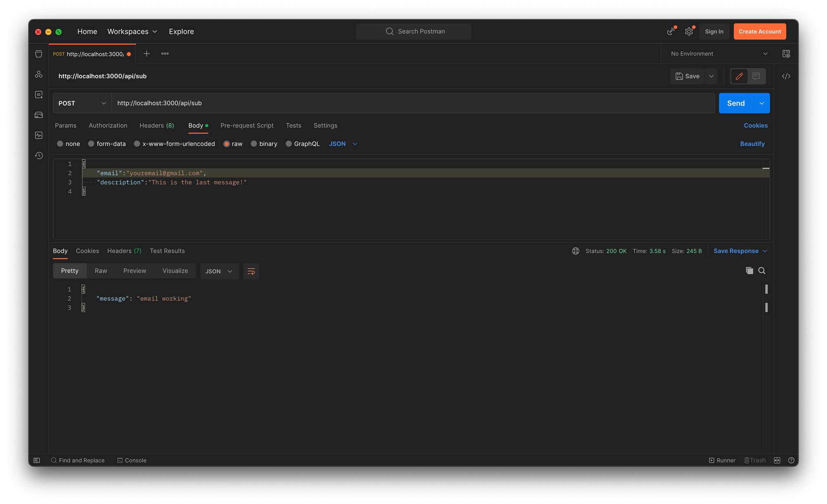
Task: Open the History sidebar icon
Action: click(38, 156)
